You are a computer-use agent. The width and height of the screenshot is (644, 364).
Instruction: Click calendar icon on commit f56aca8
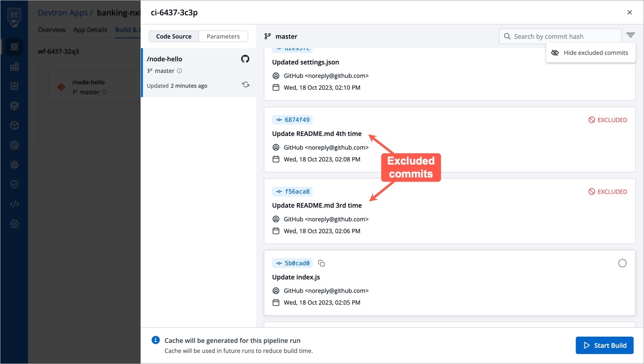276,231
